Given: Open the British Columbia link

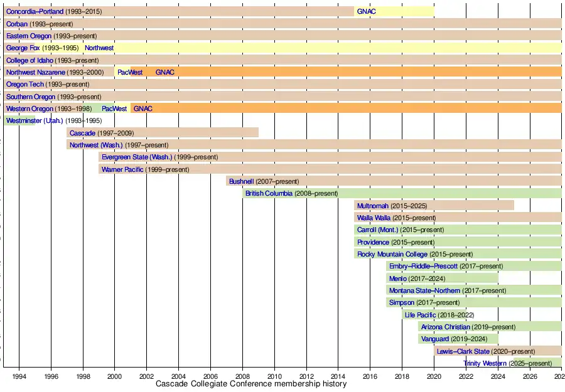Looking at the screenshot, I should tap(269, 193).
